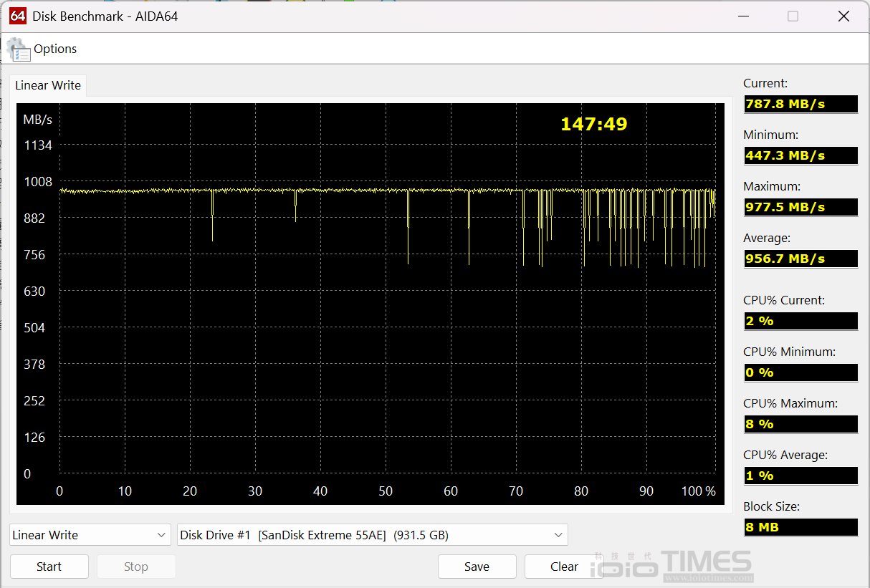Click the AIDA64 logo in the title bar

[17, 15]
